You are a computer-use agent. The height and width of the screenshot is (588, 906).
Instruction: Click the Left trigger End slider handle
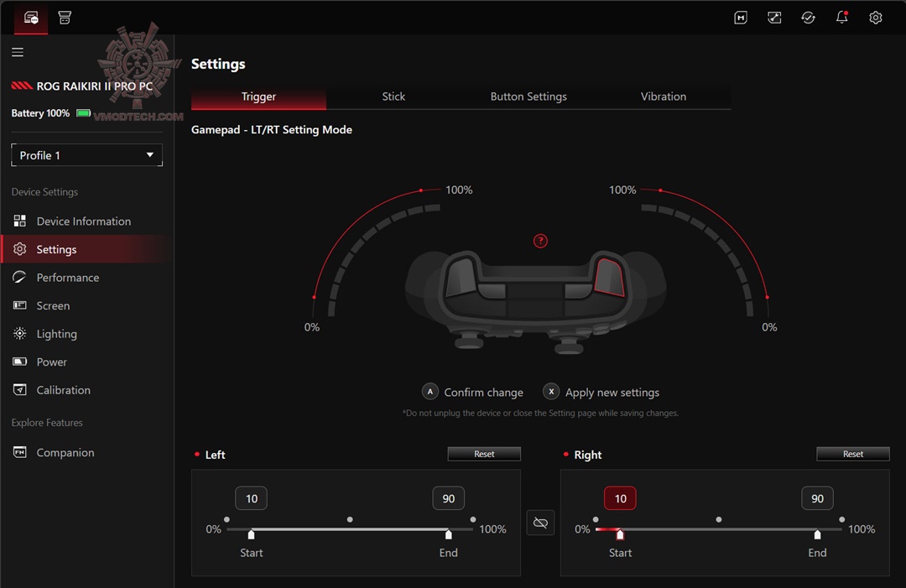coord(448,535)
